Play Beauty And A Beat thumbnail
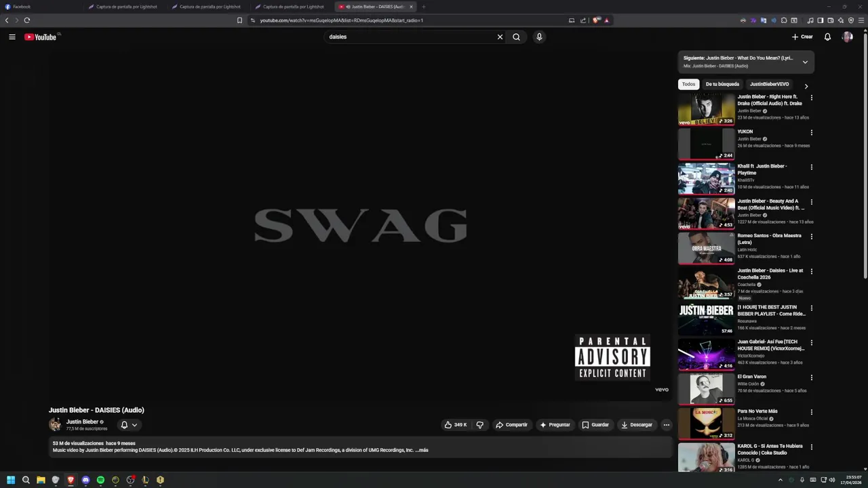This screenshot has width=868, height=488. [x=707, y=213]
